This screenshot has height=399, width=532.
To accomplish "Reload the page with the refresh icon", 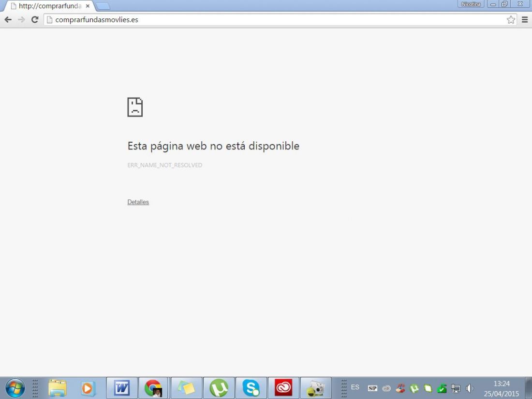I will [x=35, y=20].
